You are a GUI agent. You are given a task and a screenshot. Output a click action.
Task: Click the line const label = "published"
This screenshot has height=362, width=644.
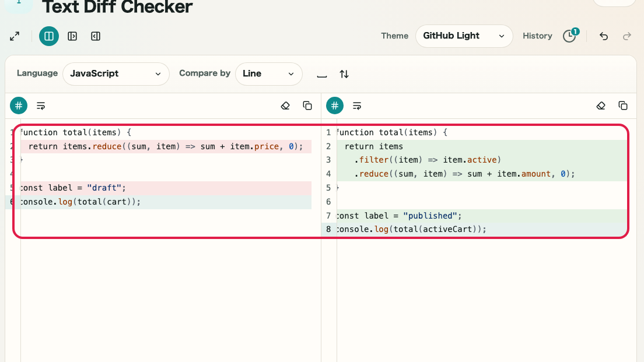(482, 216)
